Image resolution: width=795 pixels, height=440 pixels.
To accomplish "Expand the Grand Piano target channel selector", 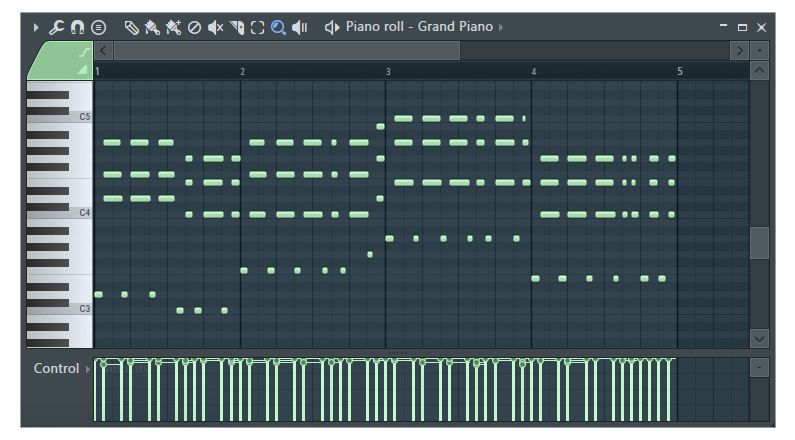I will click(501, 27).
